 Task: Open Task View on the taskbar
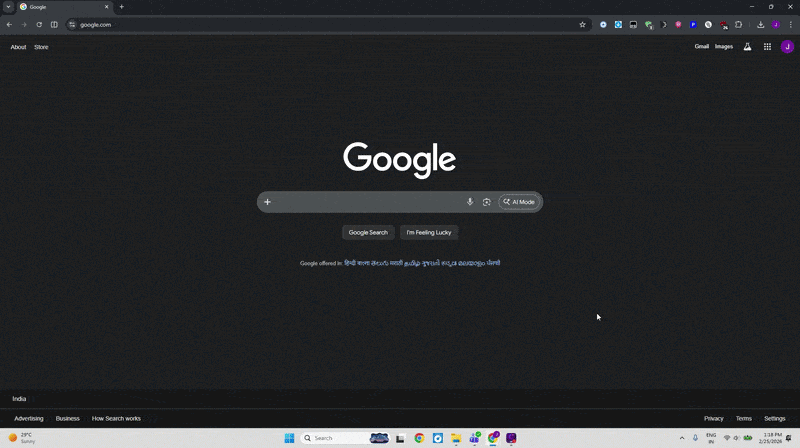(400, 438)
